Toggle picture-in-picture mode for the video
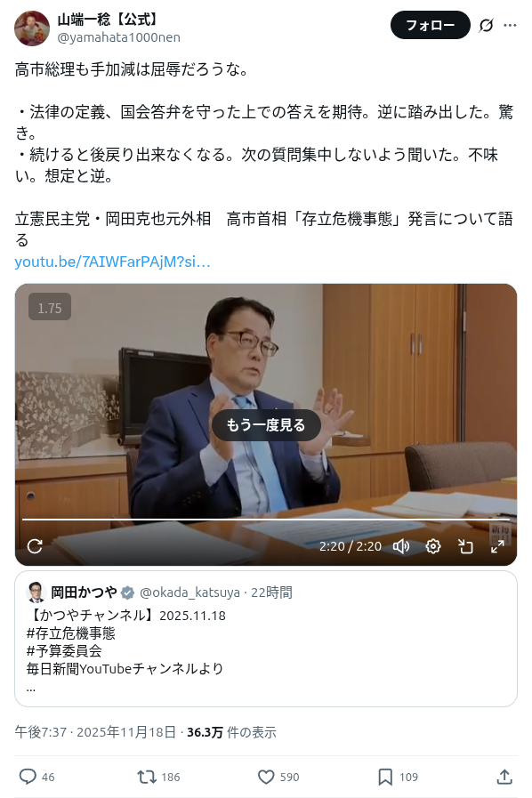This screenshot has width=532, height=798. click(465, 546)
